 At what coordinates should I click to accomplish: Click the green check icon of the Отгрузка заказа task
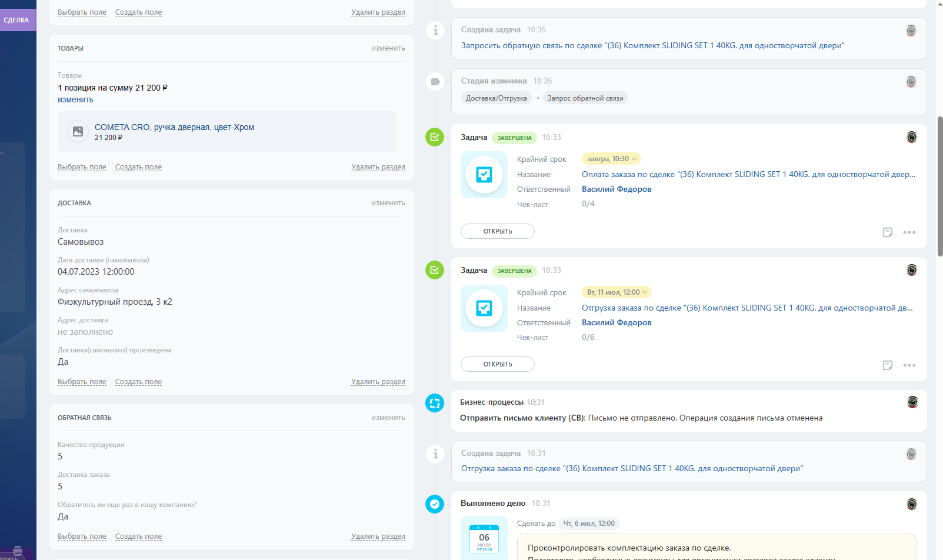pos(435,270)
